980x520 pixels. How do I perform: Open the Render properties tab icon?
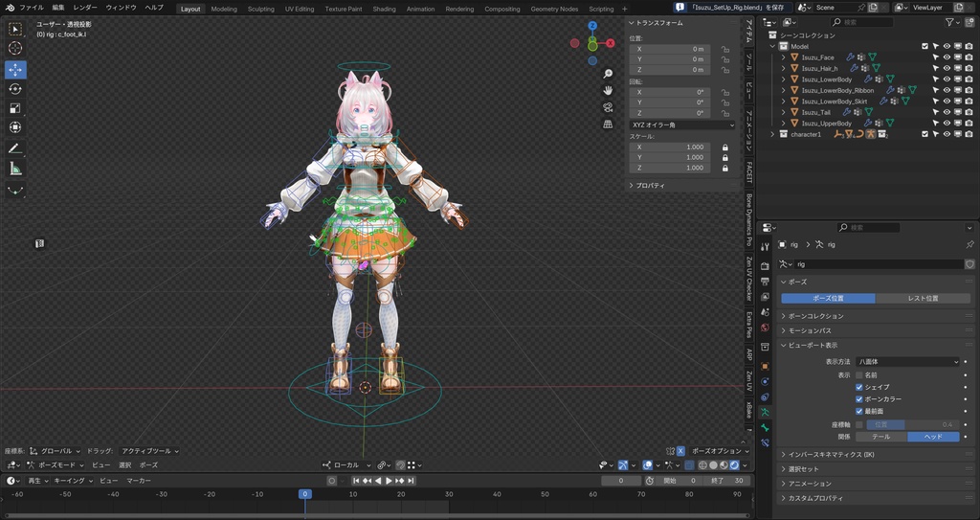tap(765, 266)
